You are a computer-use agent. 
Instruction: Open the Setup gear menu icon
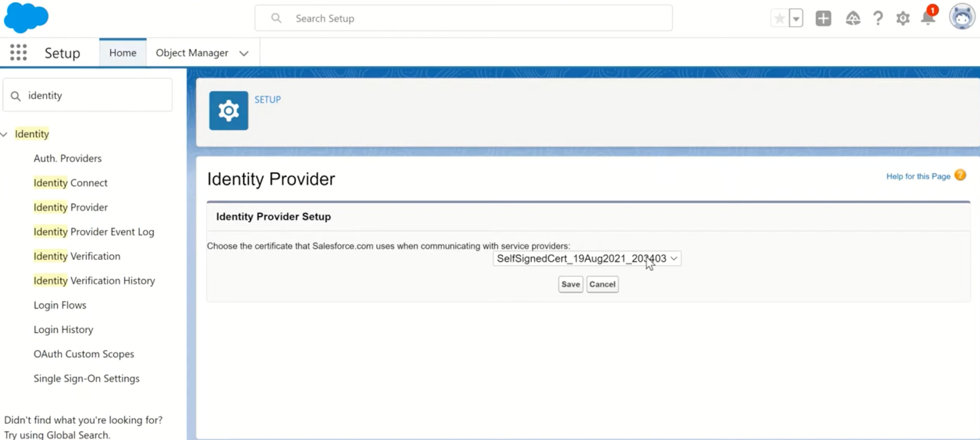(903, 18)
